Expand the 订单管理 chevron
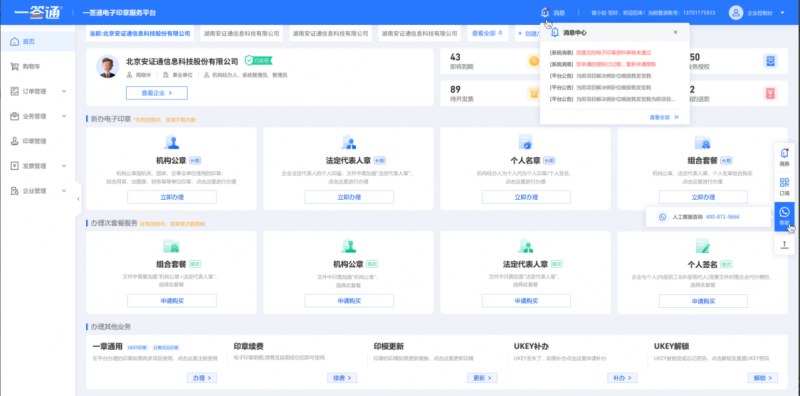Viewport: 800px width, 396px height. [x=64, y=91]
